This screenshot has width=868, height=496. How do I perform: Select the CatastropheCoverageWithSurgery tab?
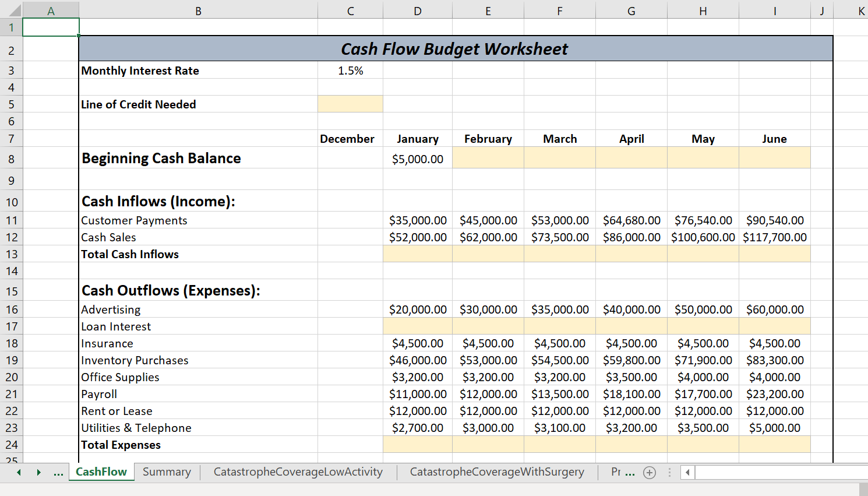497,472
